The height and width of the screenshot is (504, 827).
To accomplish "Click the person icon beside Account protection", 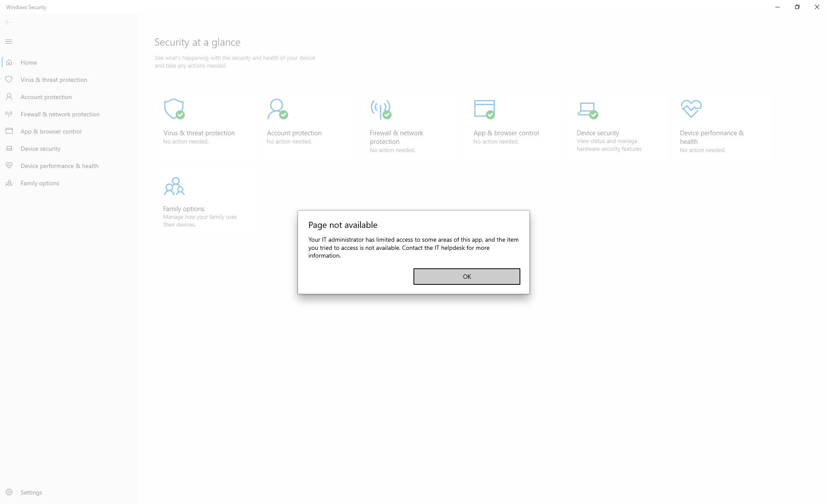I will click(x=9, y=97).
